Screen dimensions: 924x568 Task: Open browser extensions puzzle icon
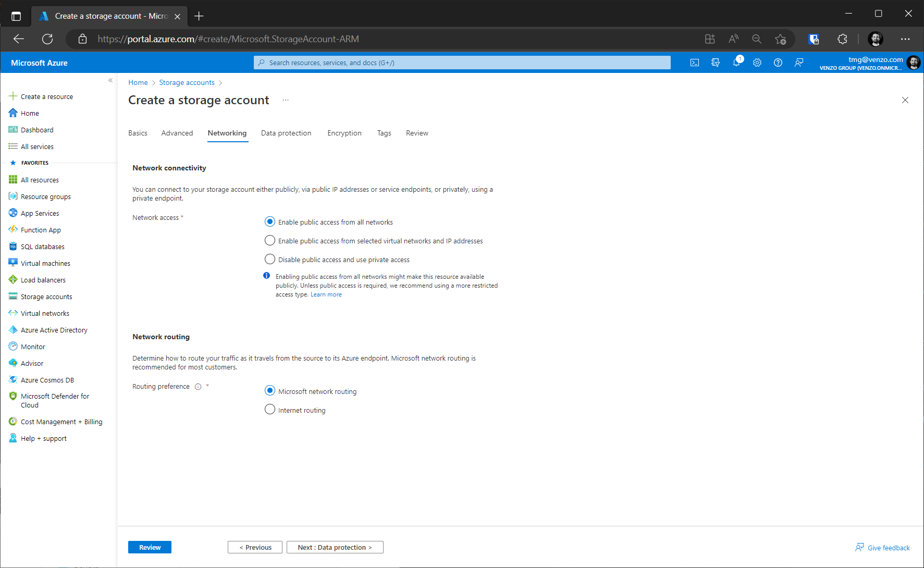pyautogui.click(x=842, y=39)
